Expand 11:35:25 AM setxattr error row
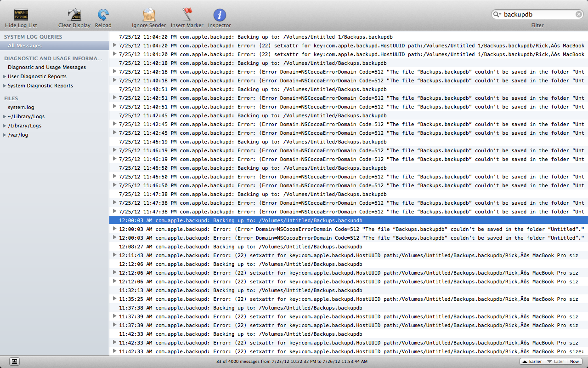Image resolution: width=588 pixels, height=368 pixels. (x=114, y=299)
